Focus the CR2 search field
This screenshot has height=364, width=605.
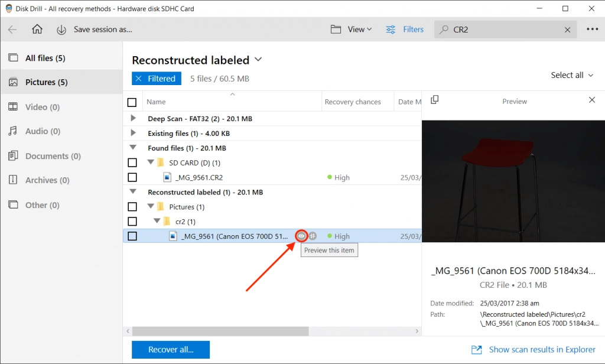(x=506, y=30)
